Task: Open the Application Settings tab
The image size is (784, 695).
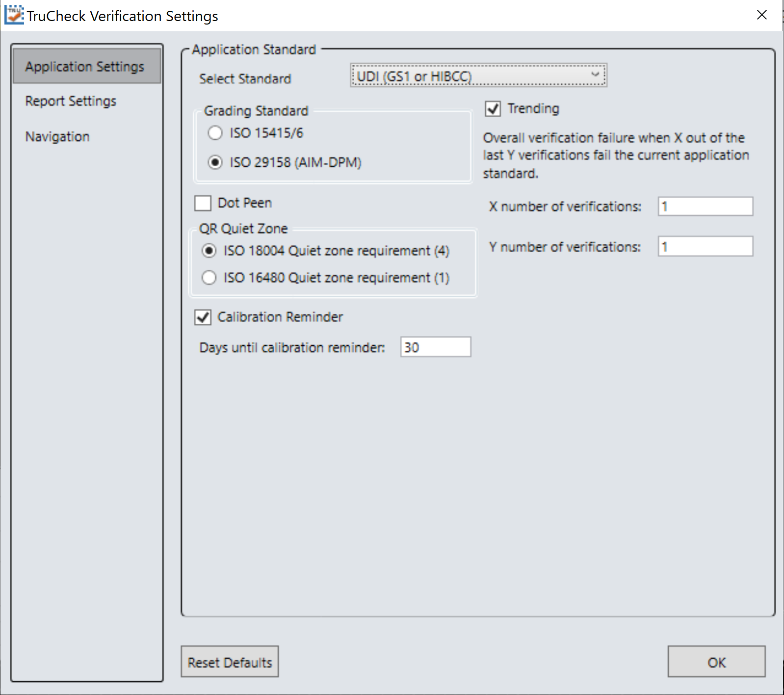Action: point(87,66)
